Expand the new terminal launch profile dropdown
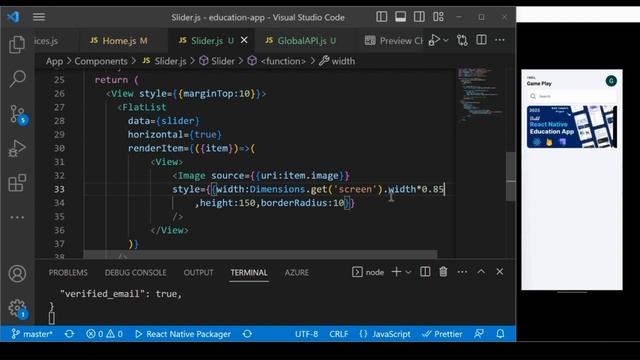 coord(408,272)
